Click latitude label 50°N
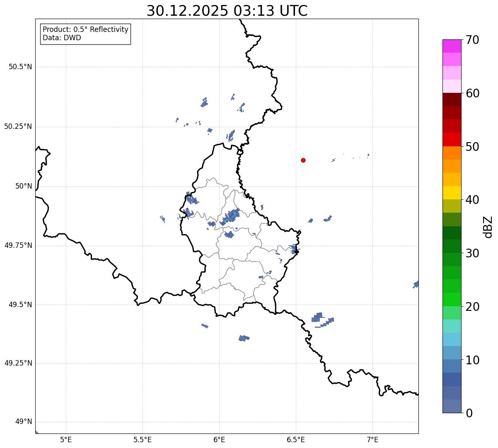The width and height of the screenshot is (498, 448). coord(24,186)
